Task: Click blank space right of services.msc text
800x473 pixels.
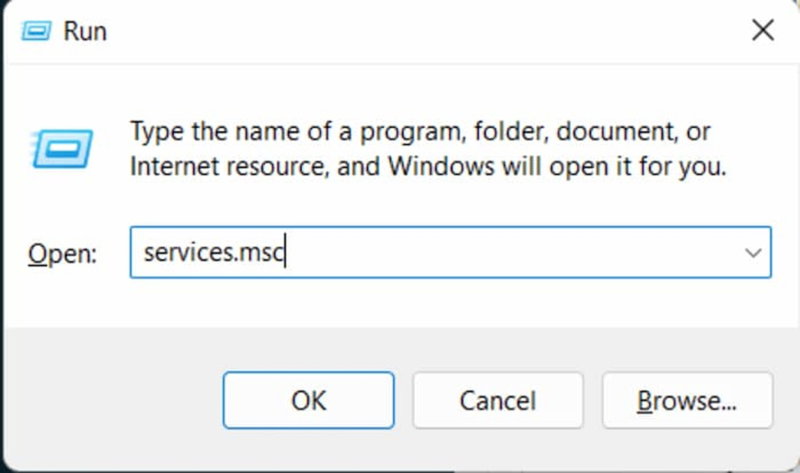Action: 500,253
